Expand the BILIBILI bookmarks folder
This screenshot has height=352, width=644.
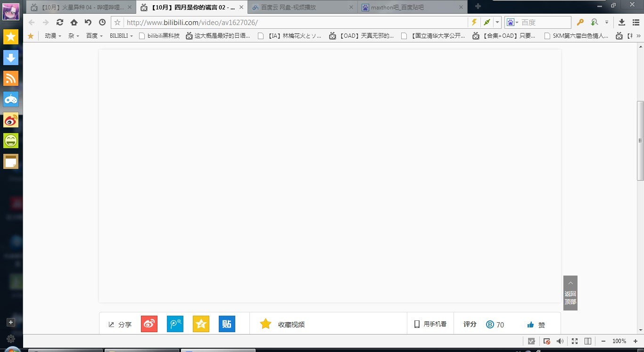pyautogui.click(x=121, y=36)
